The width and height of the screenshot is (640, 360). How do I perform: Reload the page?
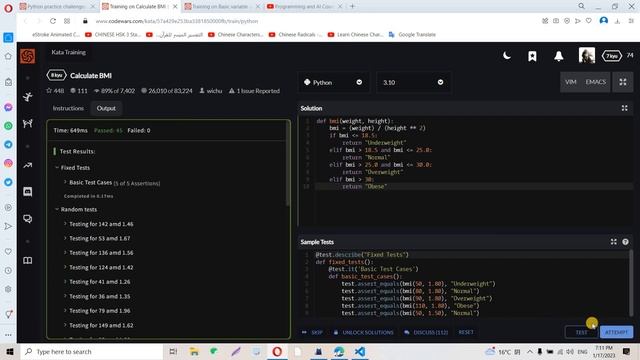click(53, 21)
